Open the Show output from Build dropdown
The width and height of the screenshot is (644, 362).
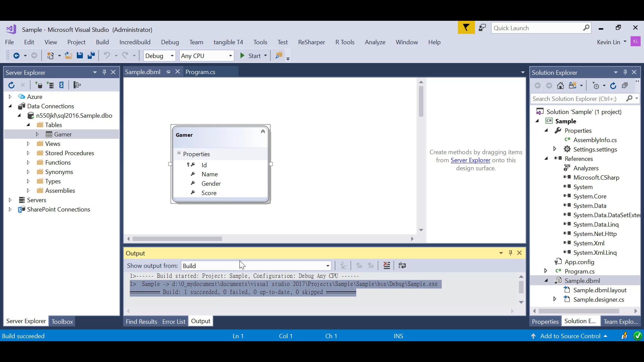(328, 265)
